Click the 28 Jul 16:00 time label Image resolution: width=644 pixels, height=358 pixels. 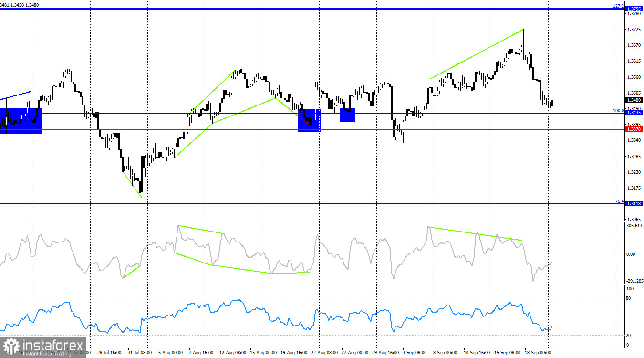[x=109, y=353]
